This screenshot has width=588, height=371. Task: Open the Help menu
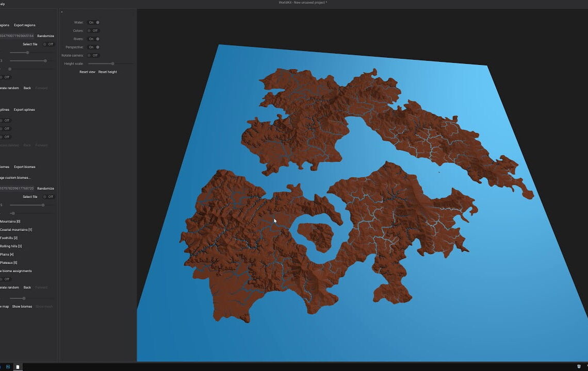tap(3, 3)
